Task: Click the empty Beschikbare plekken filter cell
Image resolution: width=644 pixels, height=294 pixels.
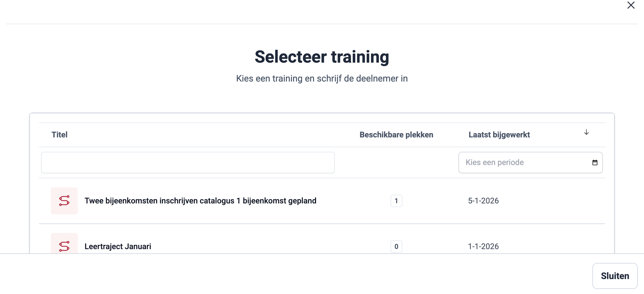Action: click(396, 163)
